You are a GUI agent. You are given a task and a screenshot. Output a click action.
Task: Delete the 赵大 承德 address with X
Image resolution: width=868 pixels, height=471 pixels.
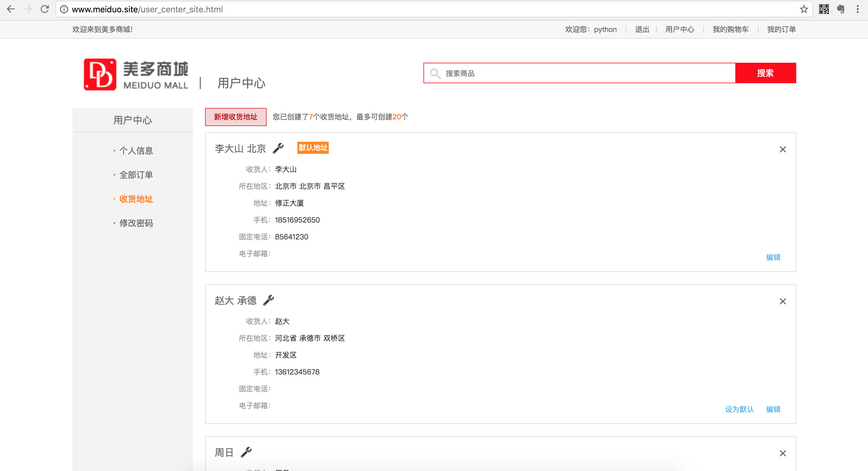782,302
